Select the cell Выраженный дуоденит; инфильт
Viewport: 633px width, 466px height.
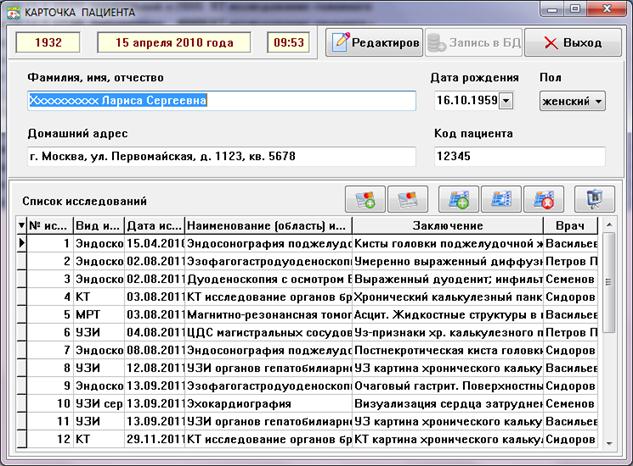[448, 279]
